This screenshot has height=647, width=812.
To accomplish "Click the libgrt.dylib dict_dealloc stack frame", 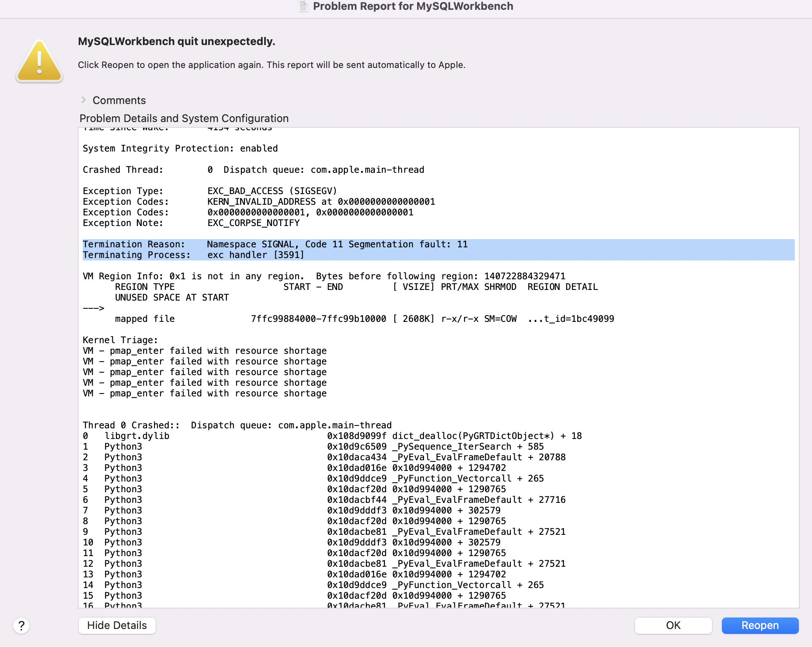I will pyautogui.click(x=332, y=436).
